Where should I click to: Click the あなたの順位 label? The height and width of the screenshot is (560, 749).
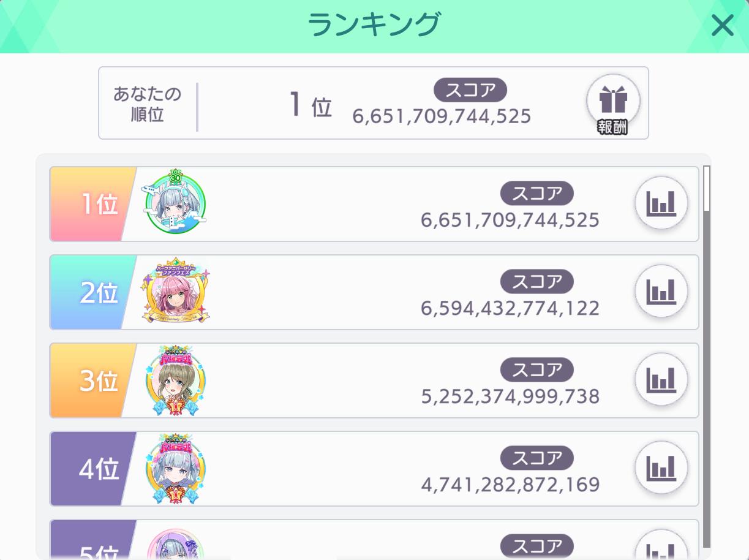(147, 104)
